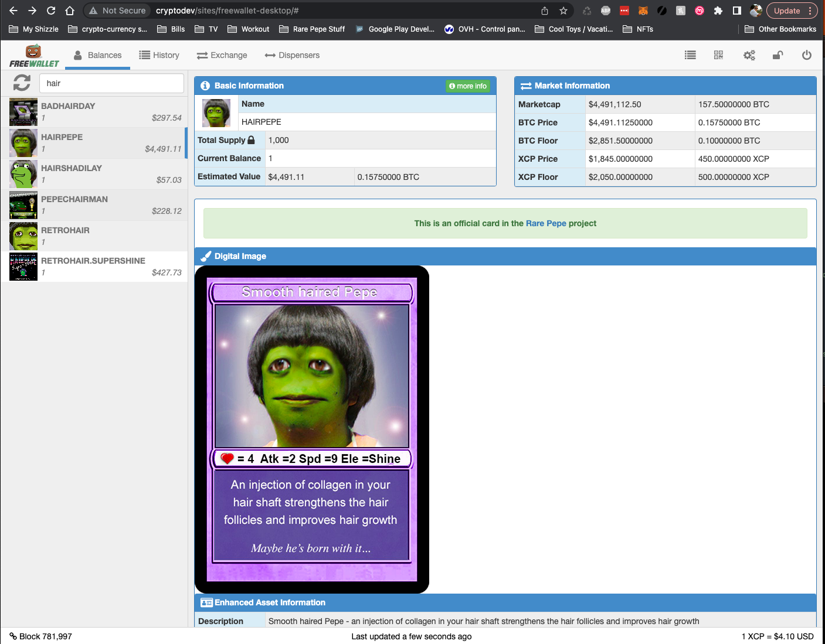The height and width of the screenshot is (644, 825).
Task: Open the OVH Control panel bookmark
Action: [x=485, y=29]
